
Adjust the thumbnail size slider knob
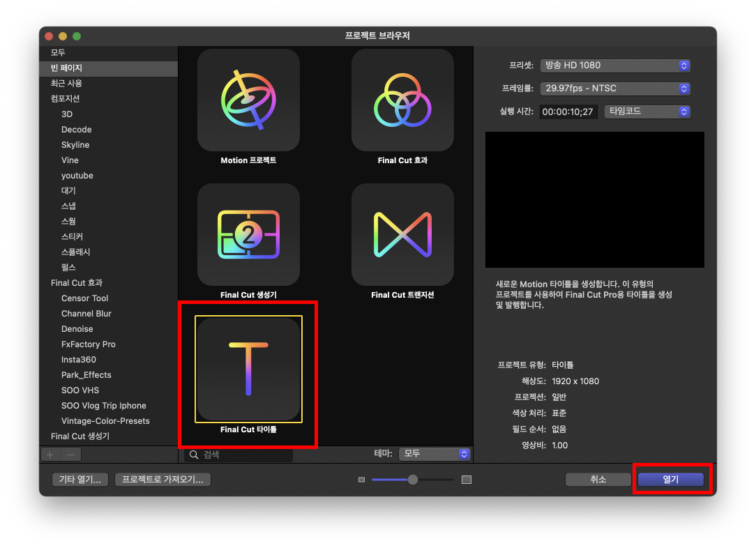click(x=413, y=480)
